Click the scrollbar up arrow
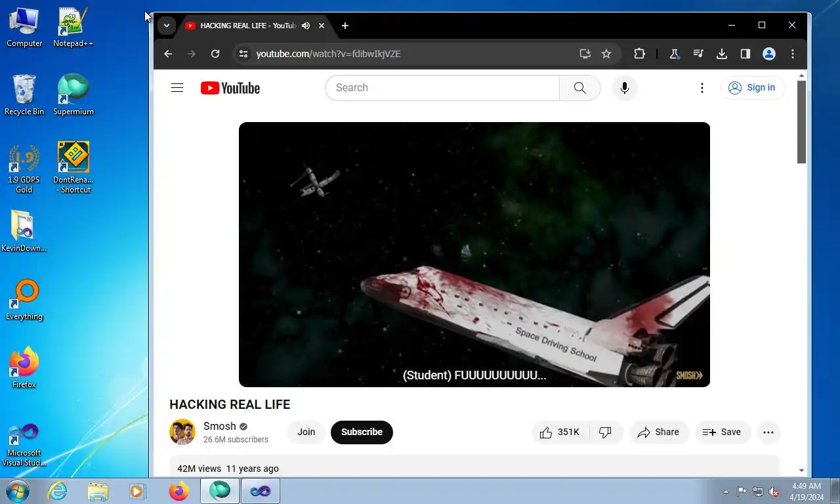This screenshot has height=504, width=840. coord(801,75)
